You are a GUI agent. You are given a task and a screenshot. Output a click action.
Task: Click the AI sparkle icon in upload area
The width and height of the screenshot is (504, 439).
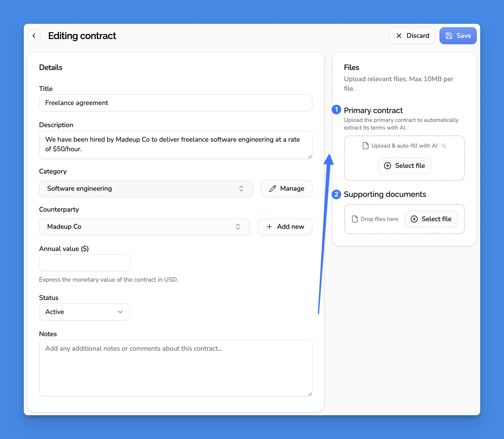click(x=443, y=146)
